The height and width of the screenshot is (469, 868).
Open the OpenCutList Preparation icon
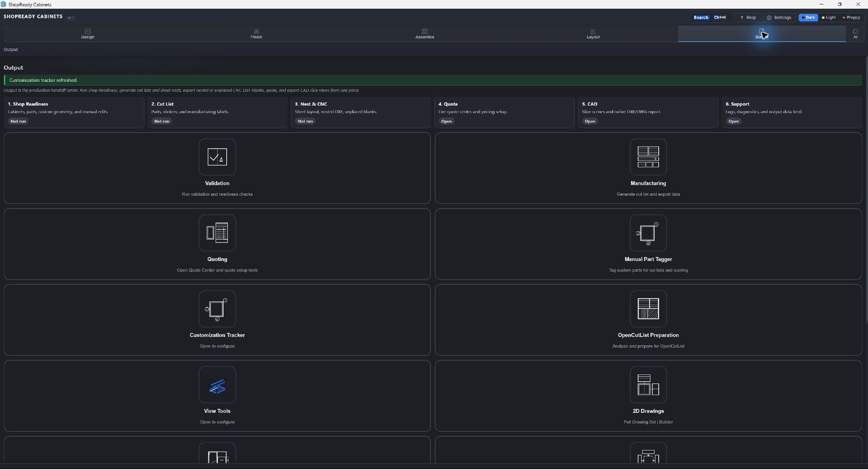[648, 309]
